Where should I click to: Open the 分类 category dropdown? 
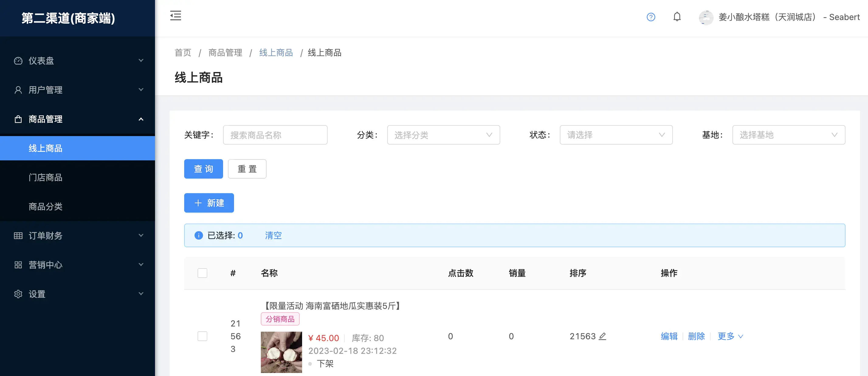point(443,135)
